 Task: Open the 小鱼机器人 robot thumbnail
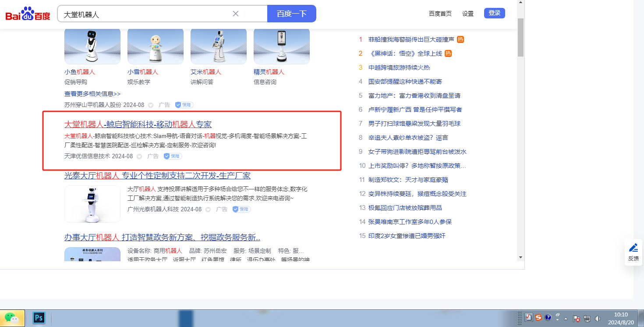[x=92, y=46]
